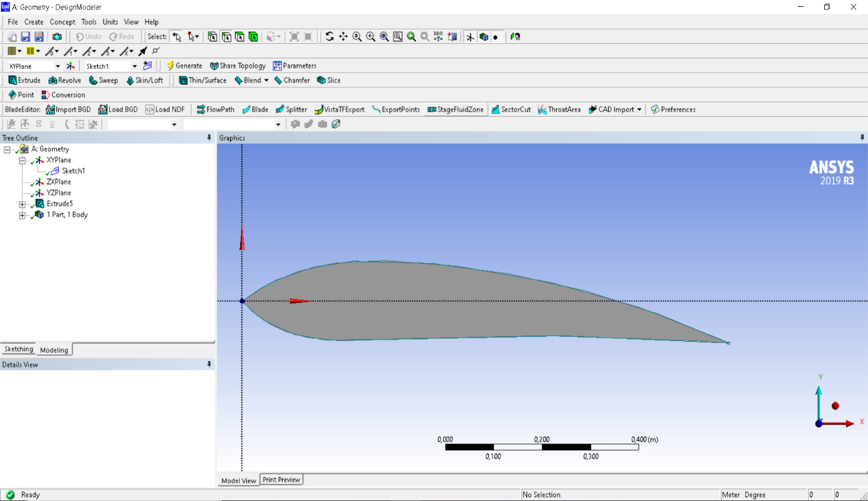Screen dimensions: 868x501
Task: Toggle the Look At face view icon
Action: [x=515, y=37]
